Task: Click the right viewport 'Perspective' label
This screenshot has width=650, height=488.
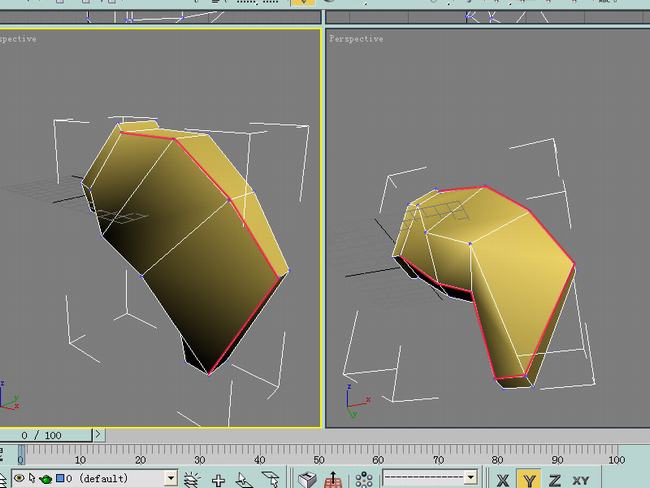Action: click(357, 39)
